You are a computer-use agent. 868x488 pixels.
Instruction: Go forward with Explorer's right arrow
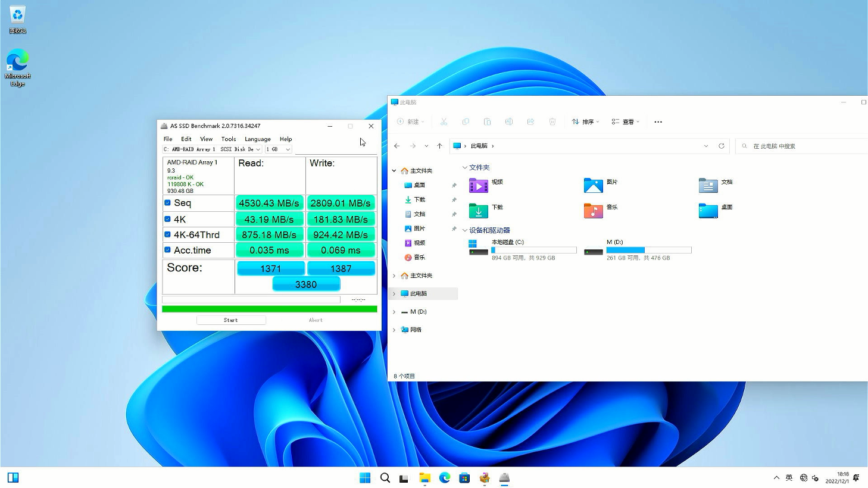tap(413, 146)
